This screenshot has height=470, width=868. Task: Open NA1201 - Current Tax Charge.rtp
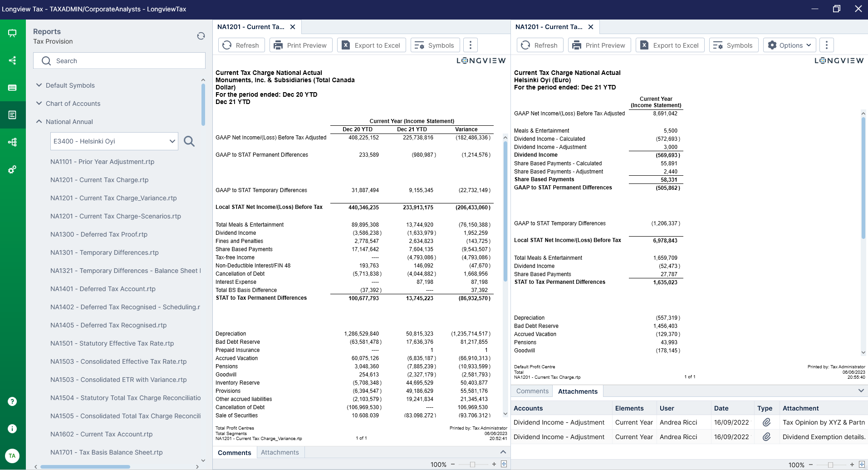[x=99, y=180]
